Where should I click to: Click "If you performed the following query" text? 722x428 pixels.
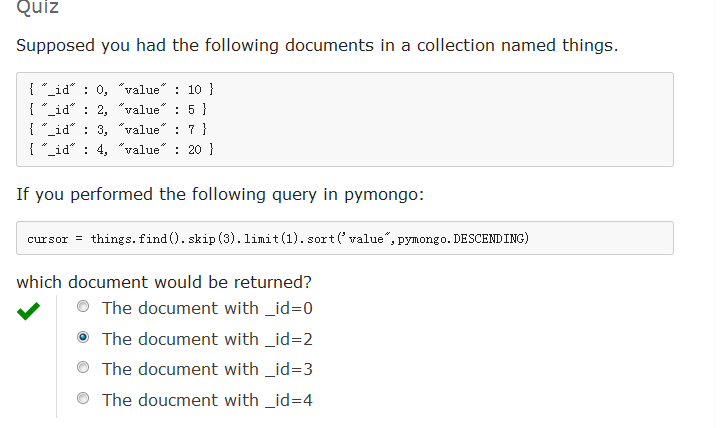pos(220,194)
